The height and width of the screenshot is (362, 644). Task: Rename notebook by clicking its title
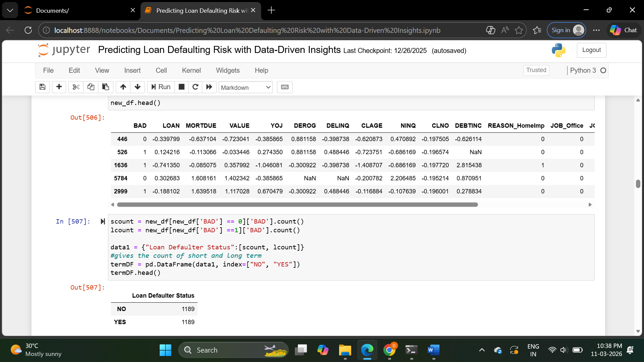[x=219, y=50]
